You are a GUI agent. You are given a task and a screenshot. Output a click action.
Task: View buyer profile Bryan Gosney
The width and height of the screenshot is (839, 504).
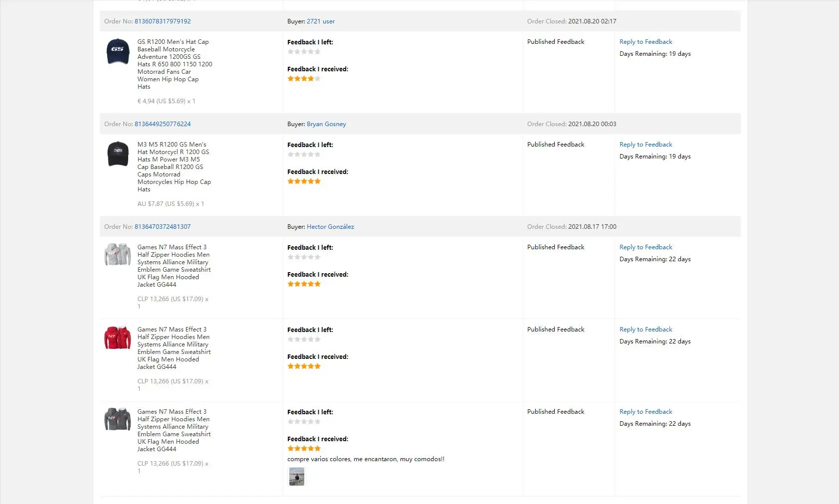pyautogui.click(x=326, y=124)
